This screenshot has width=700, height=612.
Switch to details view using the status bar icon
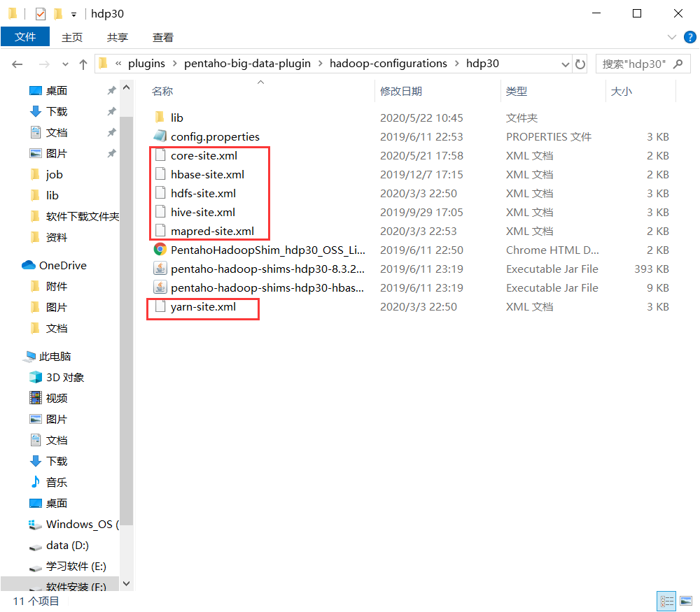(x=666, y=600)
